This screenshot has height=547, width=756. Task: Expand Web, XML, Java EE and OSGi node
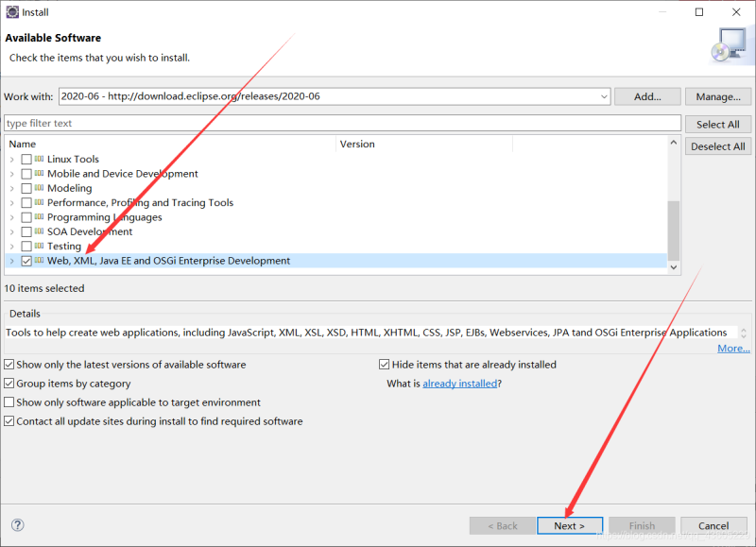(12, 261)
